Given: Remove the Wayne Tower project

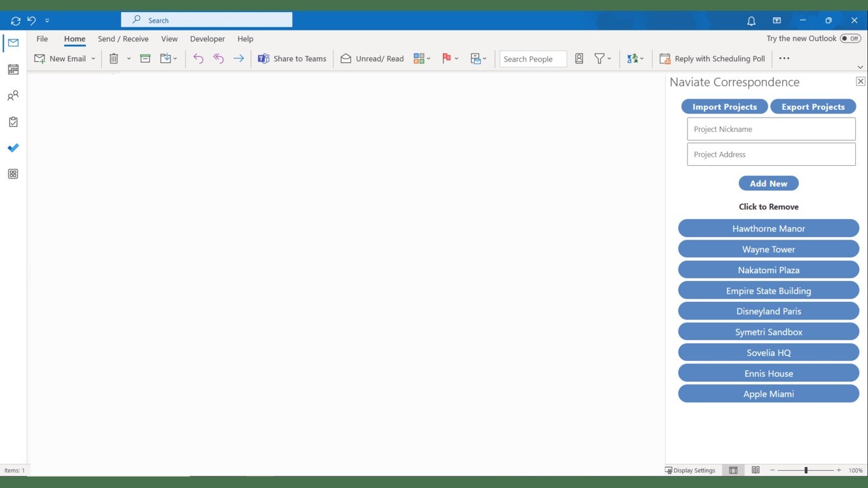Looking at the screenshot, I should (768, 249).
